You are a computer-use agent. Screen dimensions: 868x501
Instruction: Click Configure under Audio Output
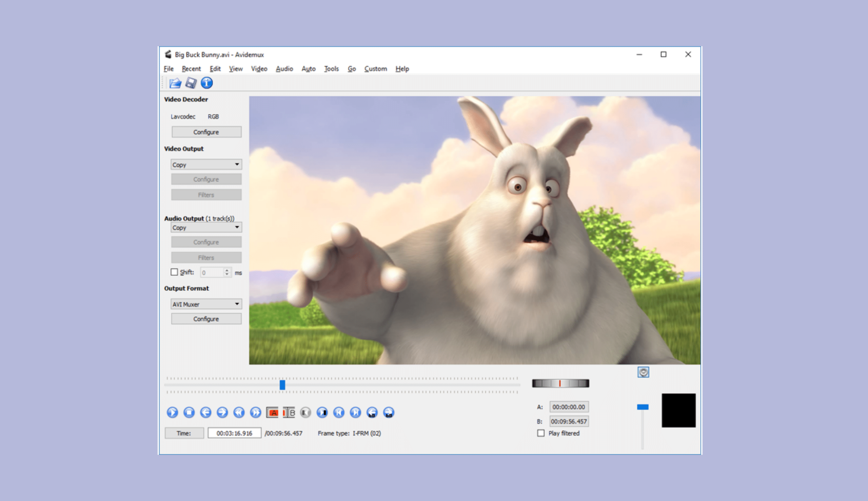[x=206, y=242]
